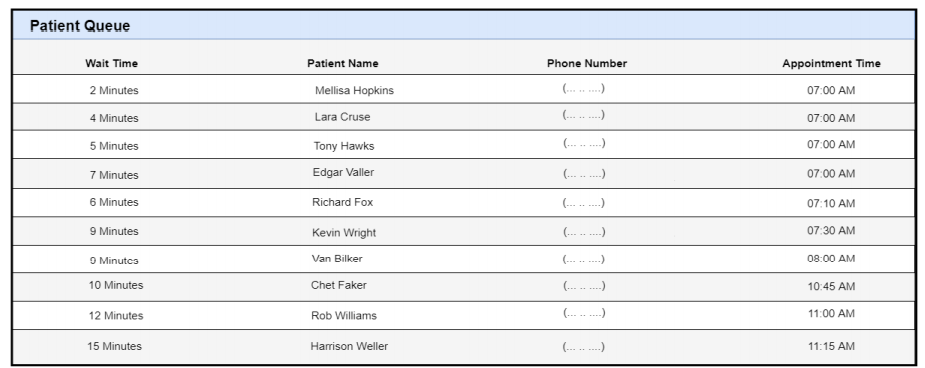Select the Phone Number column header
The image size is (925, 368).
point(587,63)
